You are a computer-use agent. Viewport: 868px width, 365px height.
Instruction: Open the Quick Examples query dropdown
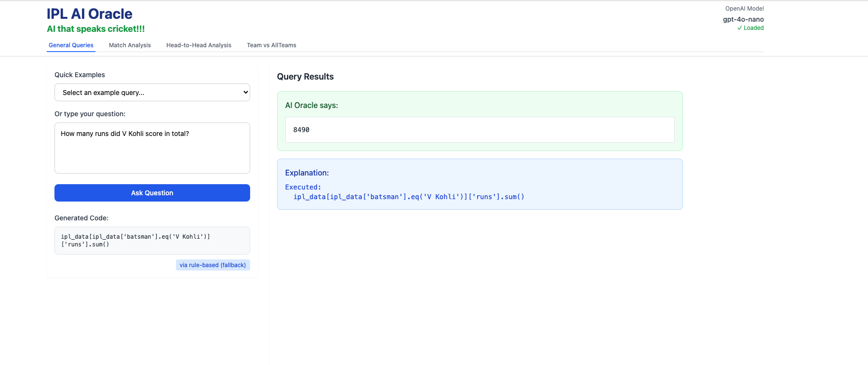coord(152,93)
